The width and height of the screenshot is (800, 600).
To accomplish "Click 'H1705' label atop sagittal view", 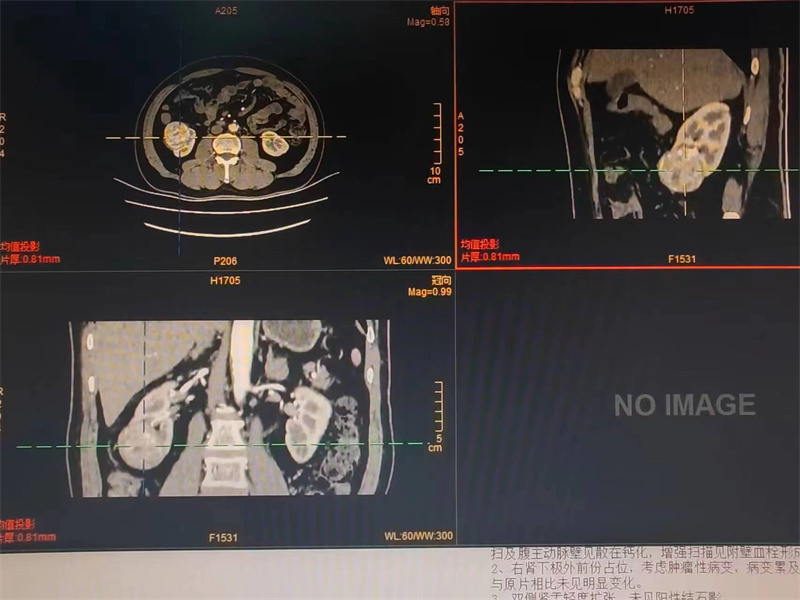I will (679, 10).
